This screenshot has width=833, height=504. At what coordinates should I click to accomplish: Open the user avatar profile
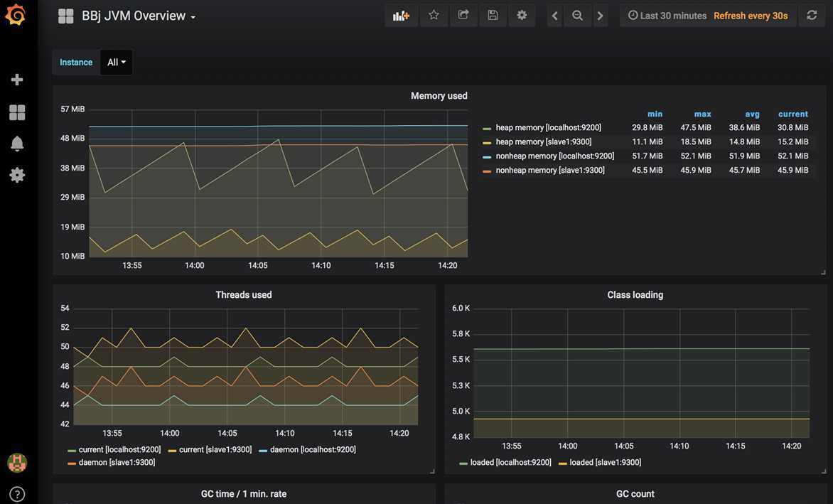coord(17,463)
